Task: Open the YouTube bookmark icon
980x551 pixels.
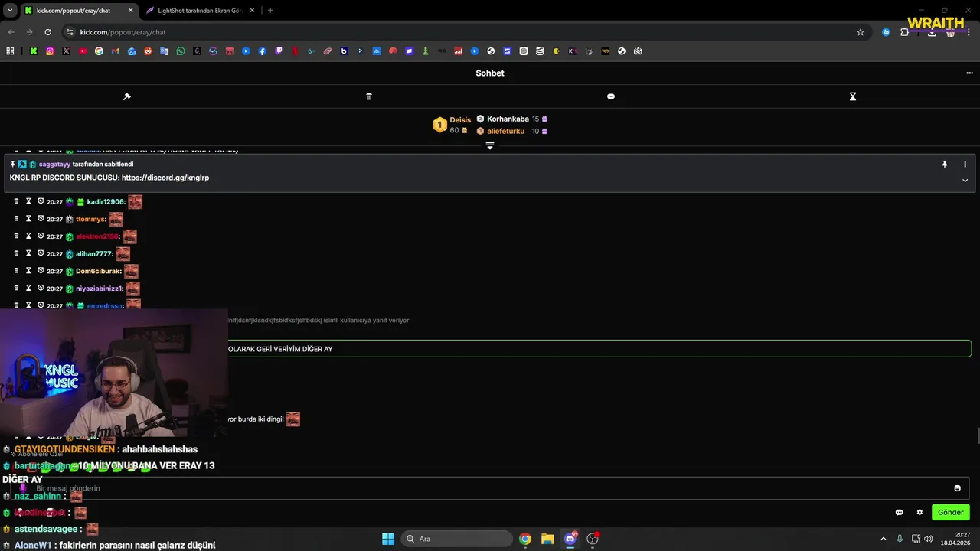Action: pos(83,51)
